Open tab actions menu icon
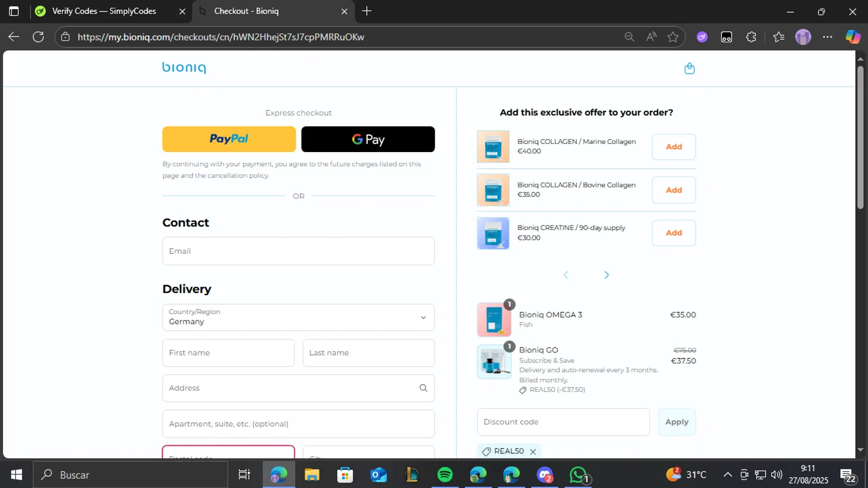 pos(14,11)
